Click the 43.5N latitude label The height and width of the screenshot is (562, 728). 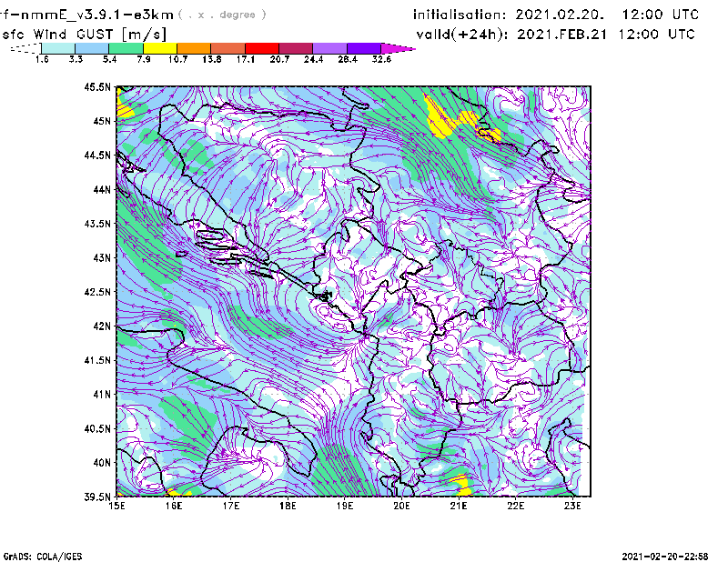pyautogui.click(x=97, y=224)
